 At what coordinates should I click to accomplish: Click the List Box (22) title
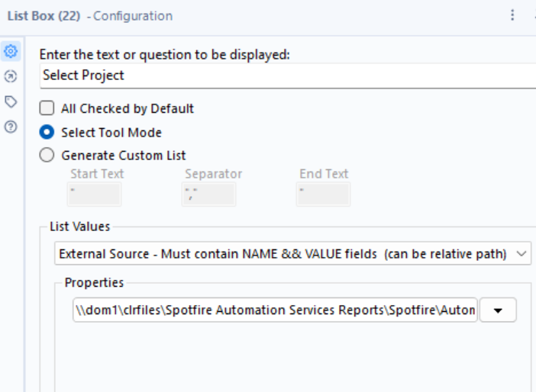44,16
